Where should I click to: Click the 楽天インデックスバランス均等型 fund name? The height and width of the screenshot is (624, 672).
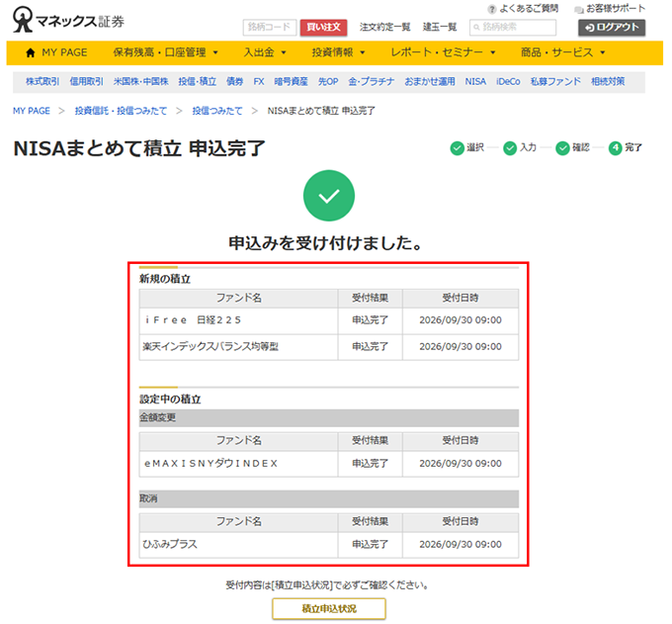[x=210, y=347]
